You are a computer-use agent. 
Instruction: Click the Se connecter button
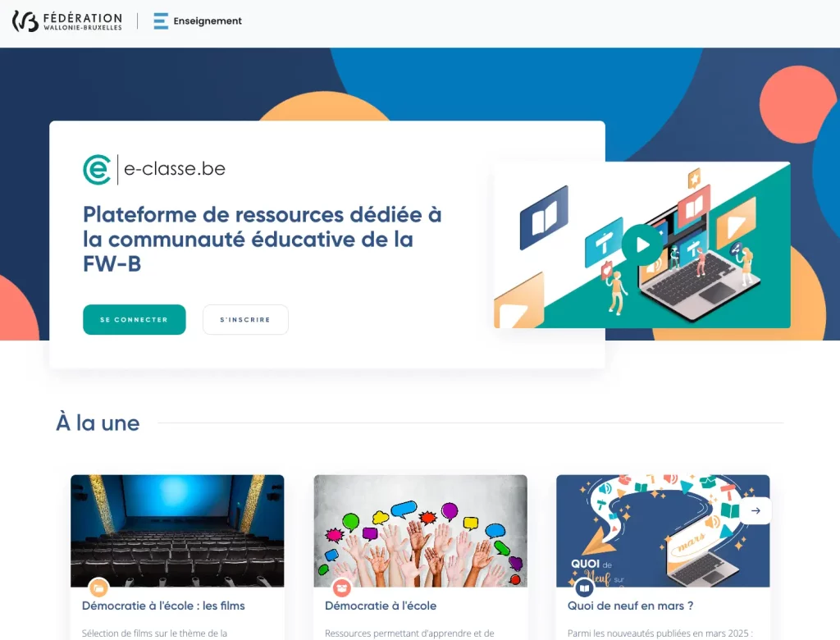pyautogui.click(x=135, y=319)
